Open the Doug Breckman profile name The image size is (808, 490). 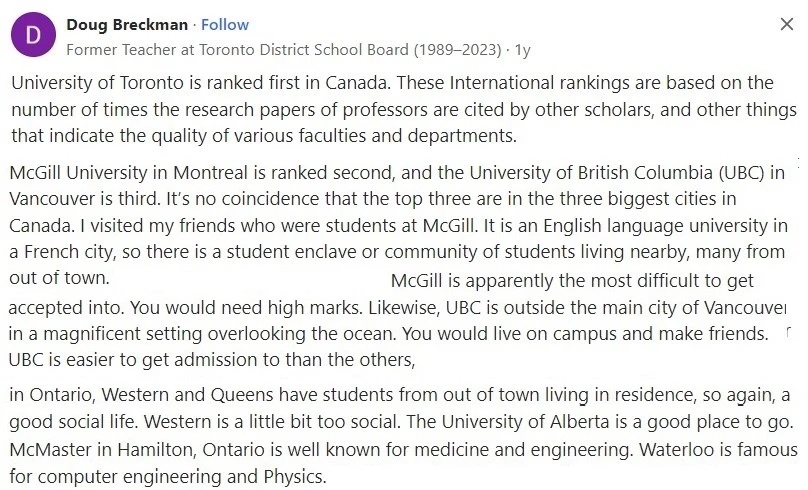[127, 25]
